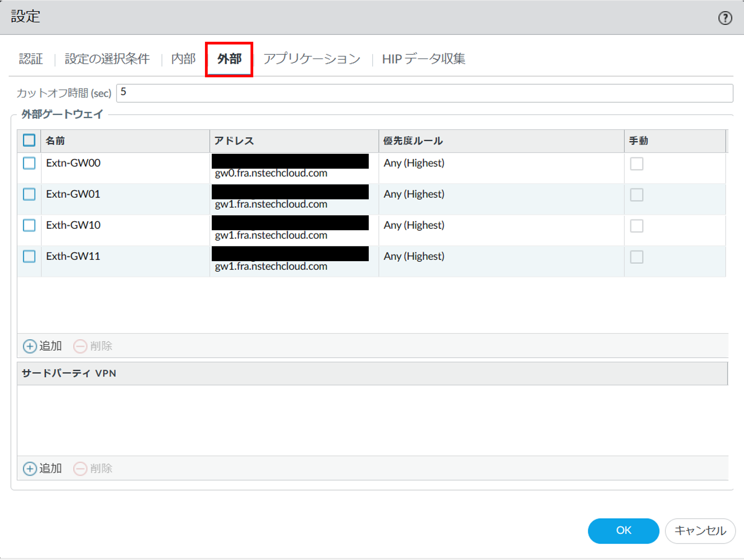
Task: Select the 設定の選択条件 tab
Action: (107, 59)
